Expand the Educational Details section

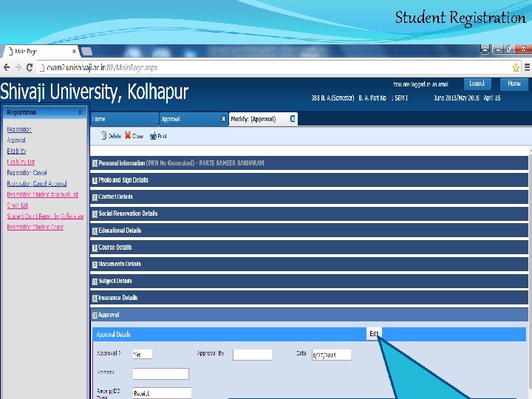[309, 231]
